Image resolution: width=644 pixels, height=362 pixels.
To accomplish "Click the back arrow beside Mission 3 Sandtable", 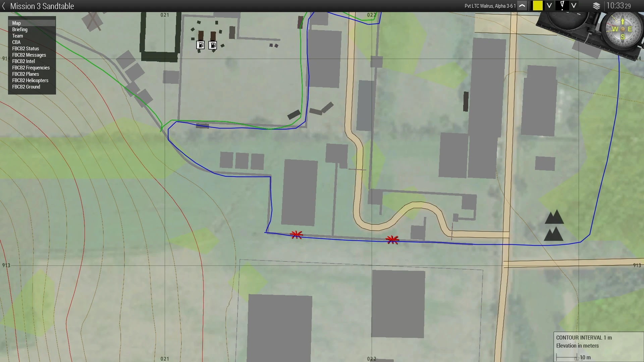I will click(x=4, y=6).
